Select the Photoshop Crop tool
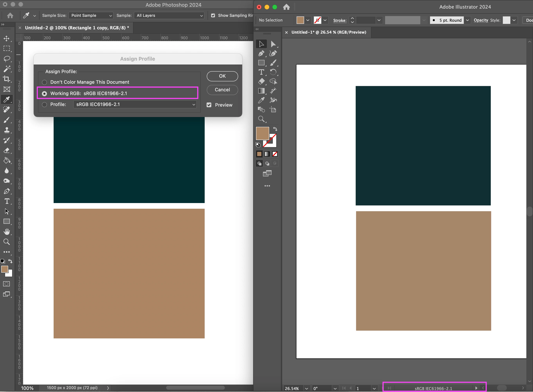Screen dimensions: 533x392 [7, 79]
